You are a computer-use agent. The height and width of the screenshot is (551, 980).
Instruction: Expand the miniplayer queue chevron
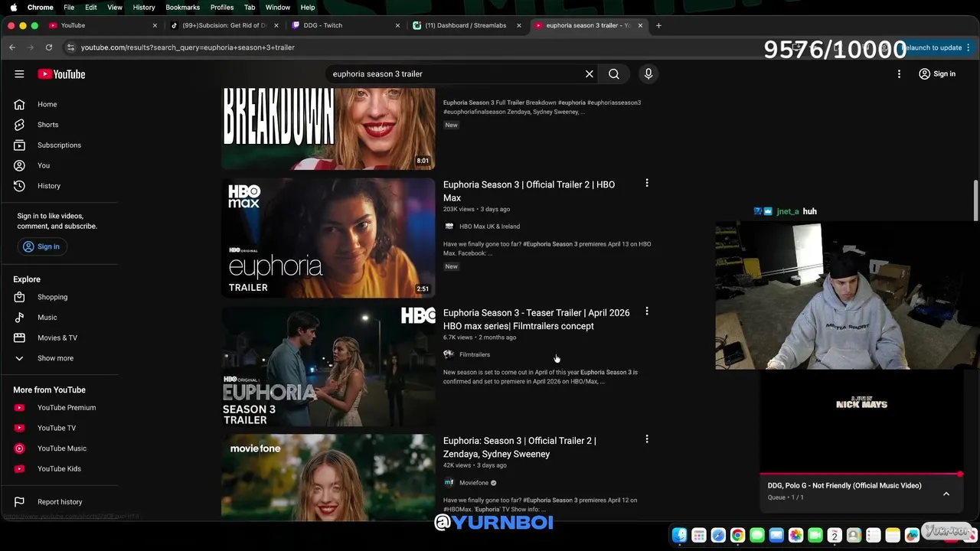pyautogui.click(x=946, y=494)
